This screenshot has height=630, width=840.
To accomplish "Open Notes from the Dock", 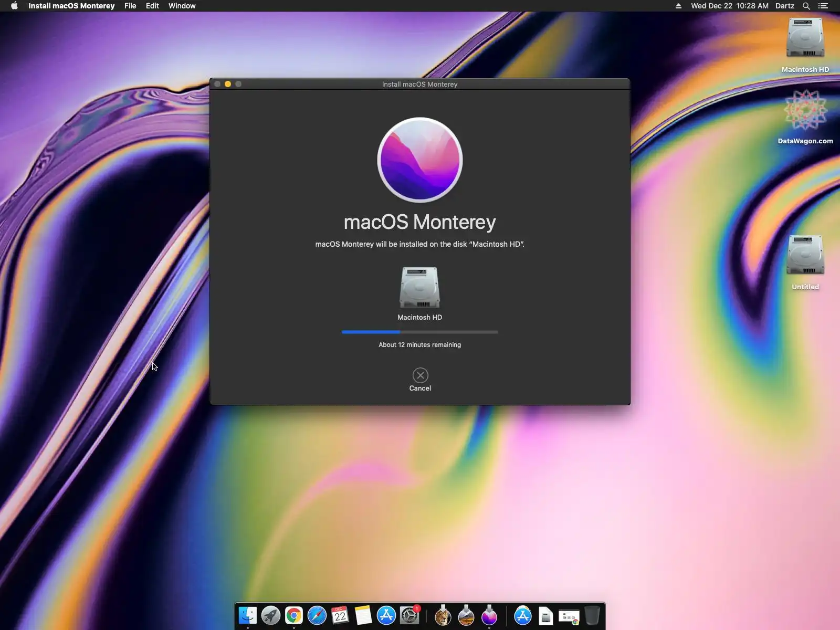I will pyautogui.click(x=363, y=615).
